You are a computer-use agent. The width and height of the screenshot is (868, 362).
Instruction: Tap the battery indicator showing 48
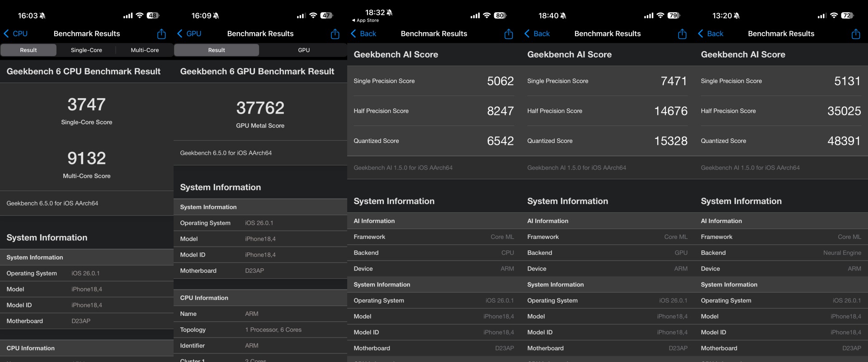[x=153, y=15]
